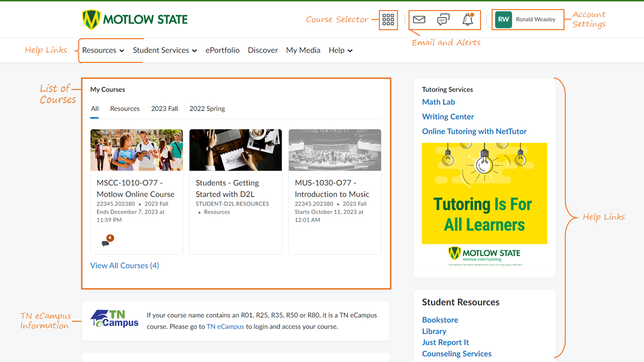Open the email envelope icon
644x362 pixels.
click(x=419, y=20)
